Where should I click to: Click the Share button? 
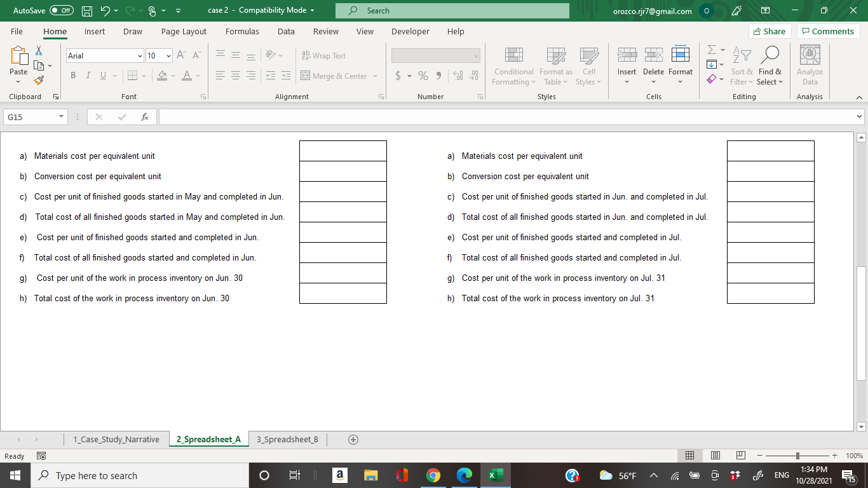(770, 30)
